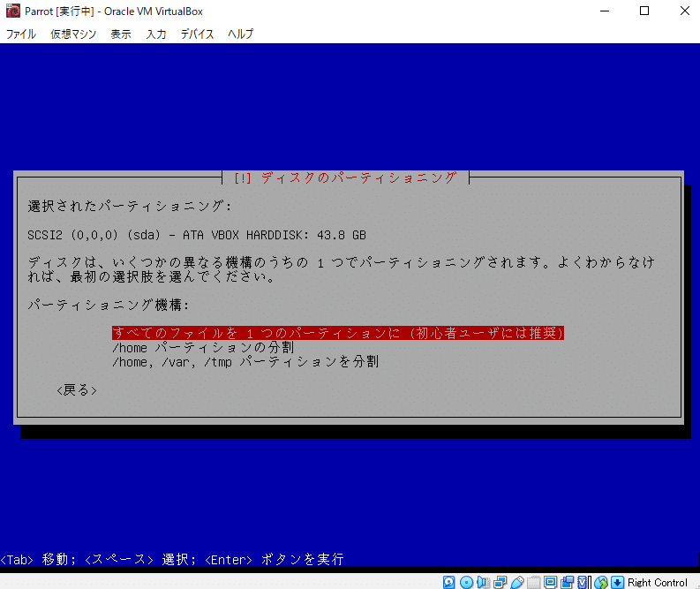This screenshot has height=589, width=700.
Task: Click the mouse integration status icon
Action: click(601, 582)
